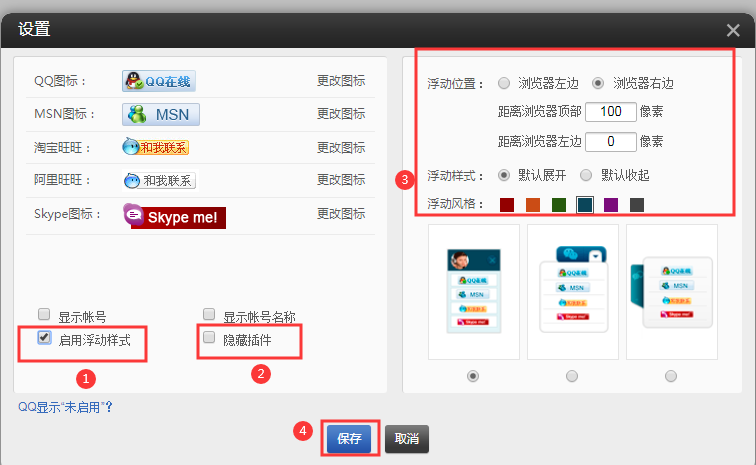Close the 设置 dialog with X
The image size is (756, 465).
733,30
